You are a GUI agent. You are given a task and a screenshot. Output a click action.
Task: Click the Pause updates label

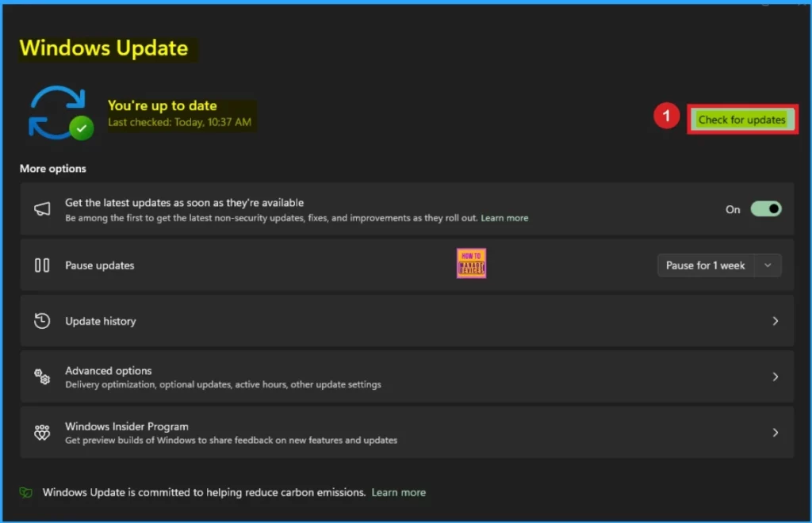pyautogui.click(x=99, y=265)
